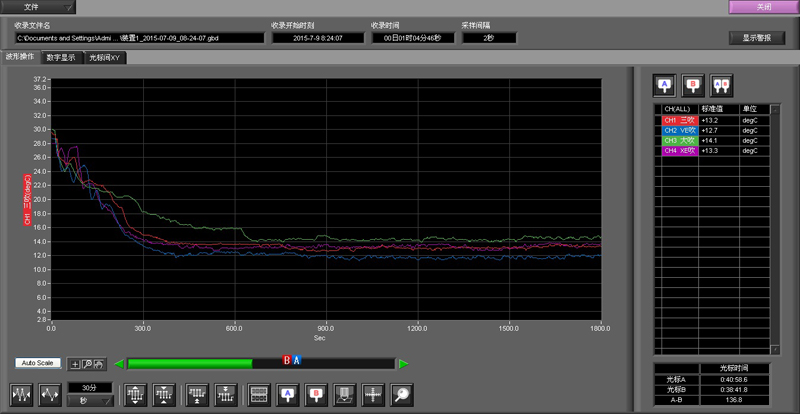Click the 单位 column header

click(x=755, y=109)
